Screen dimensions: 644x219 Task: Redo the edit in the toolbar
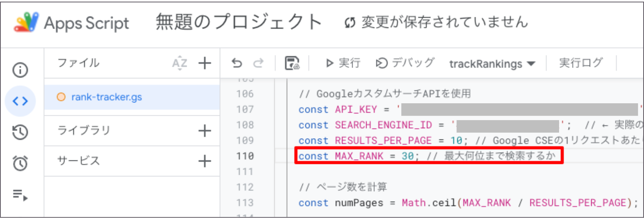[258, 63]
